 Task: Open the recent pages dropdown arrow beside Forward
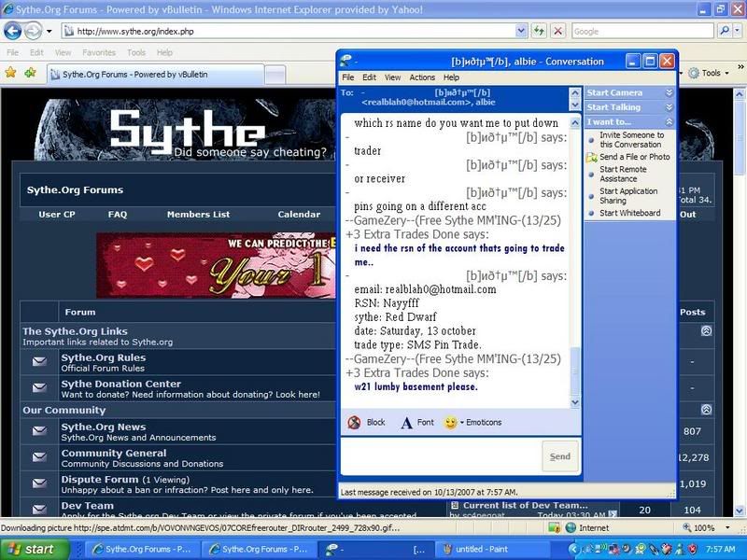click(49, 32)
